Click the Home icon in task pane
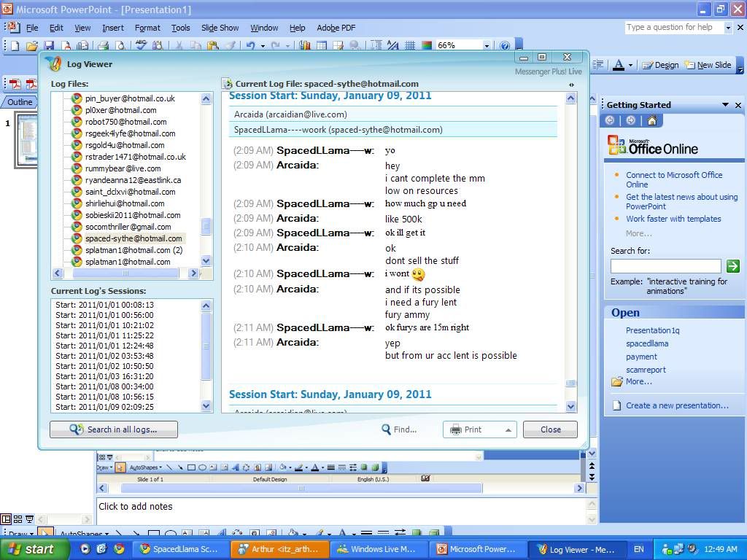The height and width of the screenshot is (560, 747). tap(652, 120)
